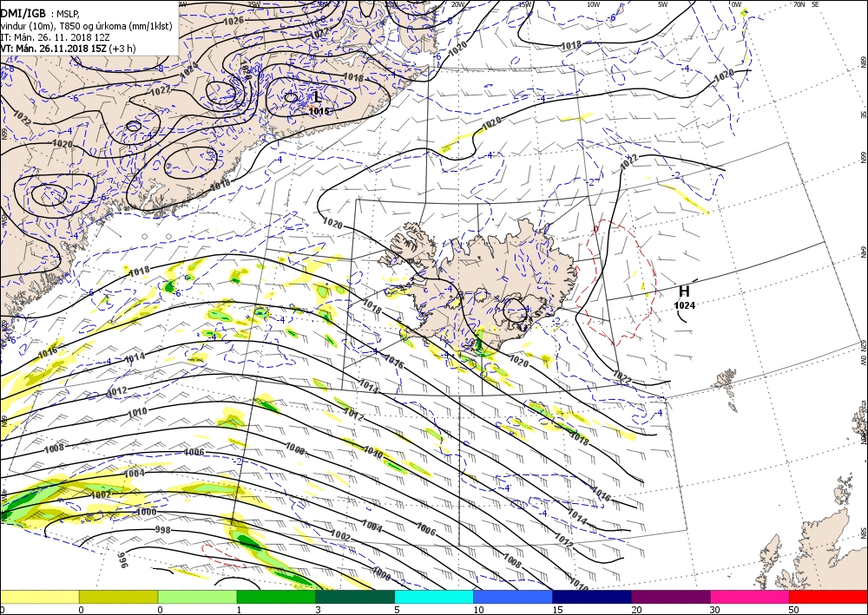868x615 pixels.
Task: Pick the cyan legend color swatch
Action: coord(434,597)
